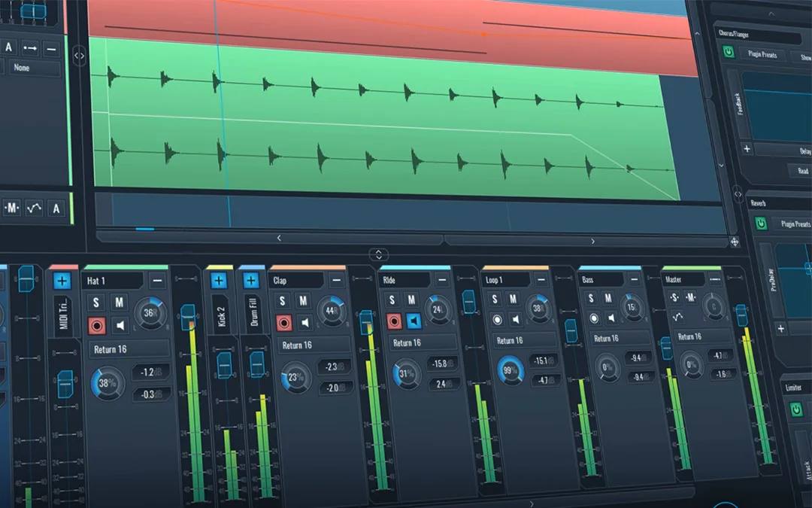Solo the Ride channel
Viewport: 812px width, 508px height.
click(392, 300)
